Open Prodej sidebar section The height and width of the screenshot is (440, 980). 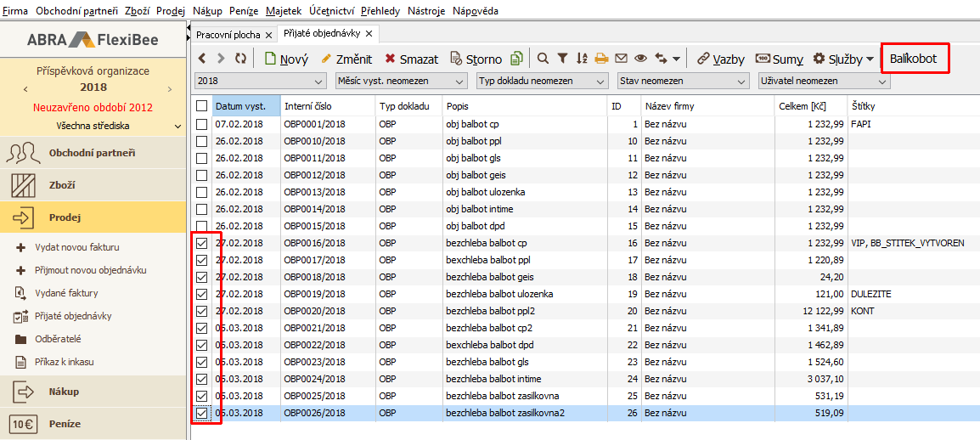click(93, 217)
